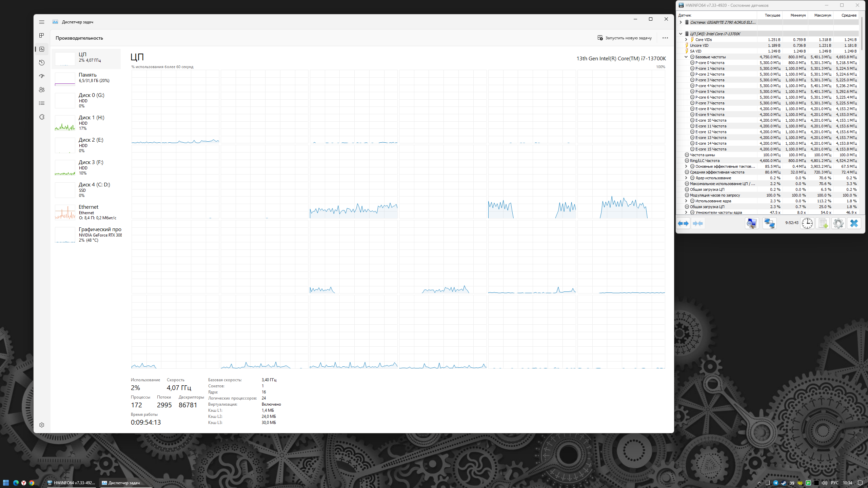Image resolution: width=868 pixels, height=488 pixels.
Task: Expand the Core VIDs sensor row
Action: pos(686,40)
